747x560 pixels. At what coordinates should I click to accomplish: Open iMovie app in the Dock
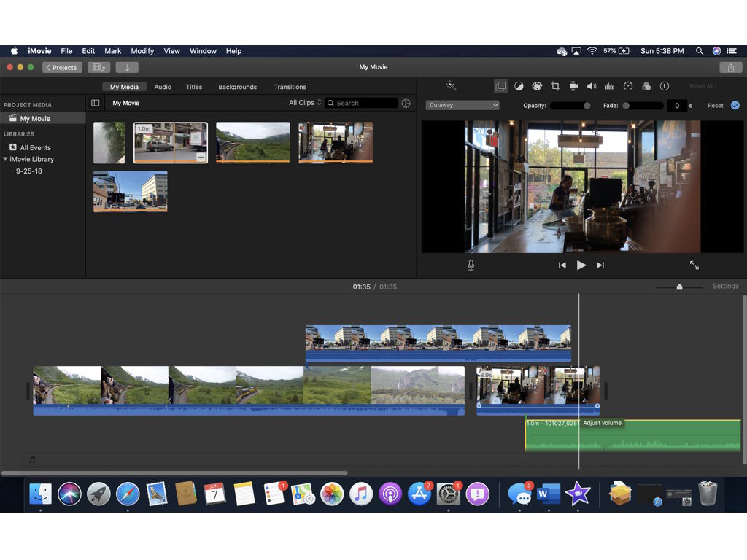coord(578,494)
